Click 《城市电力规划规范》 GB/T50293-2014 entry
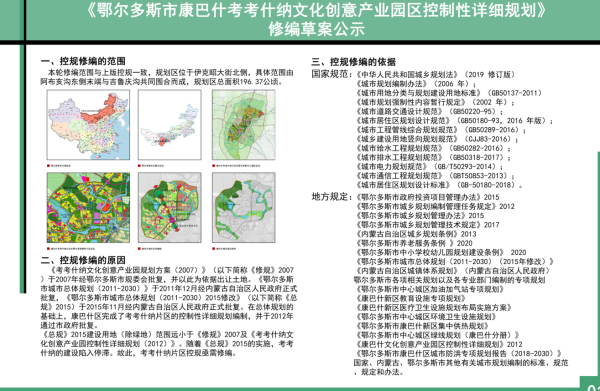Viewport: 600px width, 391px height. click(x=429, y=166)
